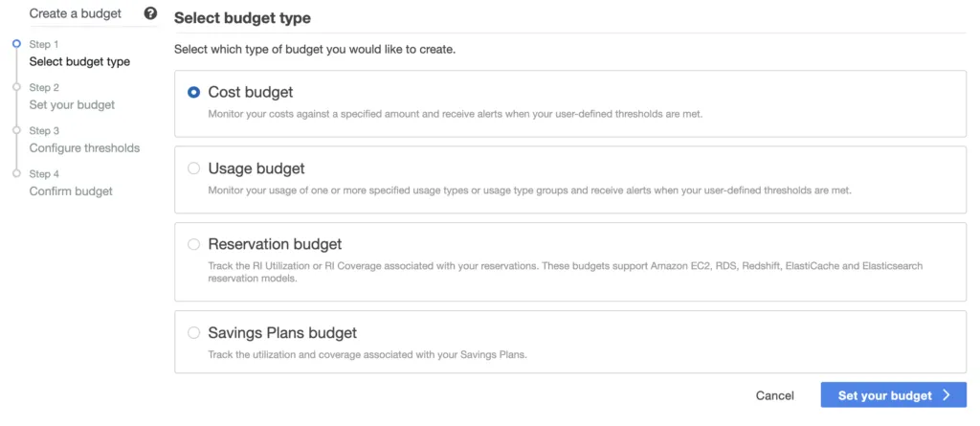Screen dimensions: 980x426
Task: Open the Select budget type step
Action: [79, 62]
